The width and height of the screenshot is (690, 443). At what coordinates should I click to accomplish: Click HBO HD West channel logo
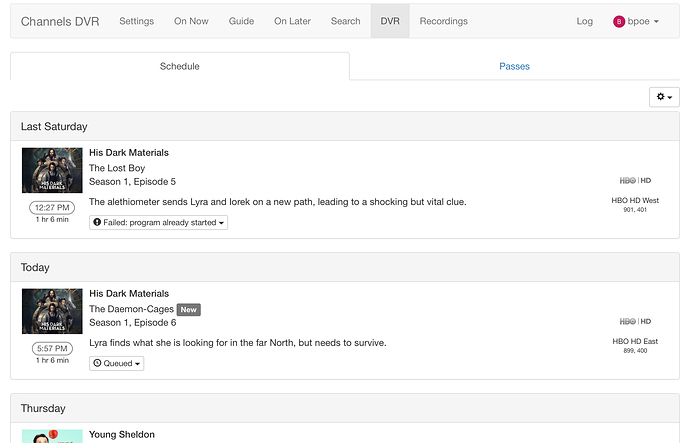[635, 180]
